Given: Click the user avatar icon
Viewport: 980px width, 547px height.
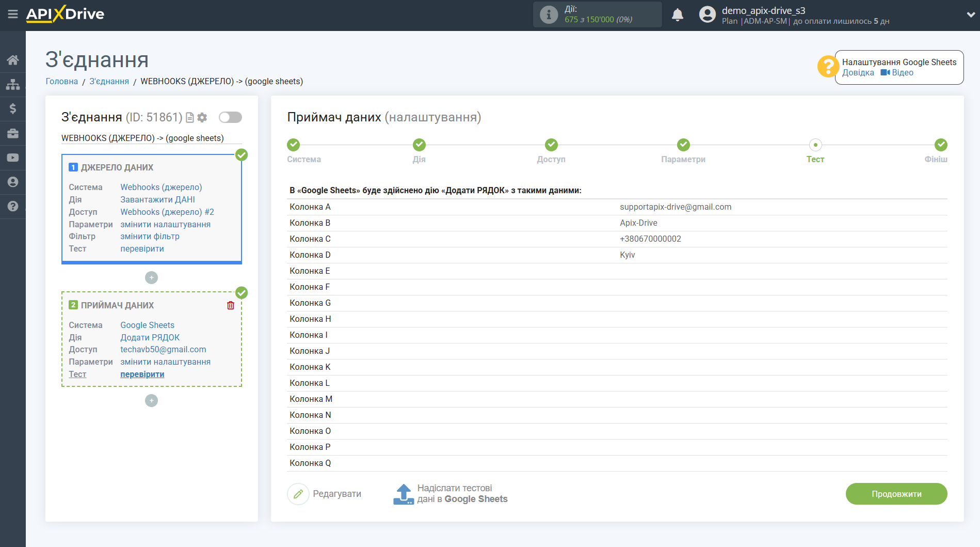Looking at the screenshot, I should pos(708,14).
